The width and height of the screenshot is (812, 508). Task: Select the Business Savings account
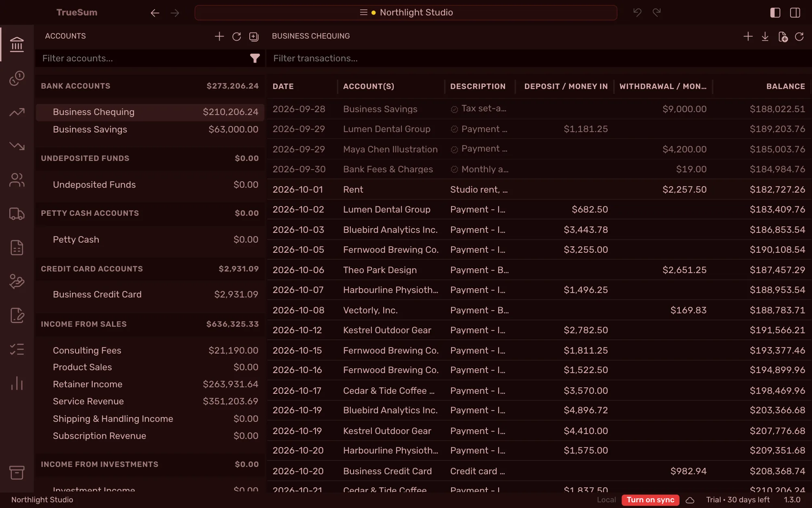tap(150, 130)
